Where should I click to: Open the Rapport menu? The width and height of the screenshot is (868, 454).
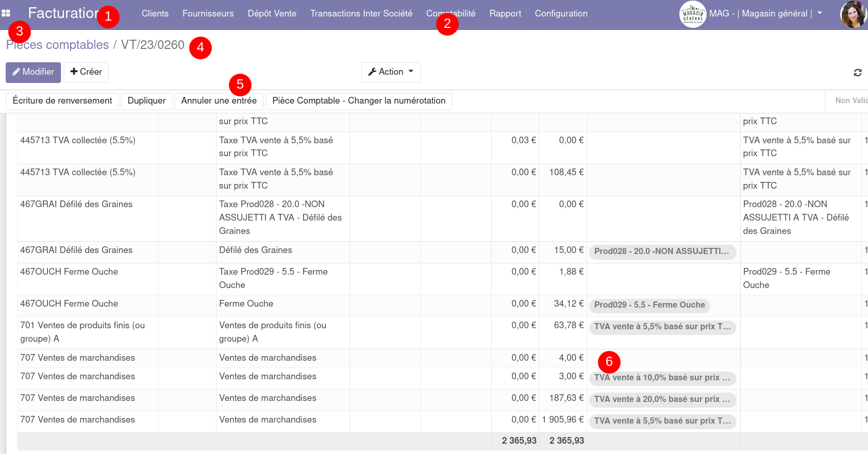[x=505, y=14]
